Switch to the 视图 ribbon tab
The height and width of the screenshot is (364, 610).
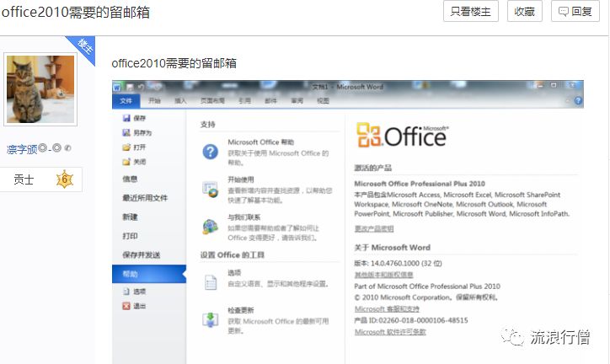(x=323, y=101)
